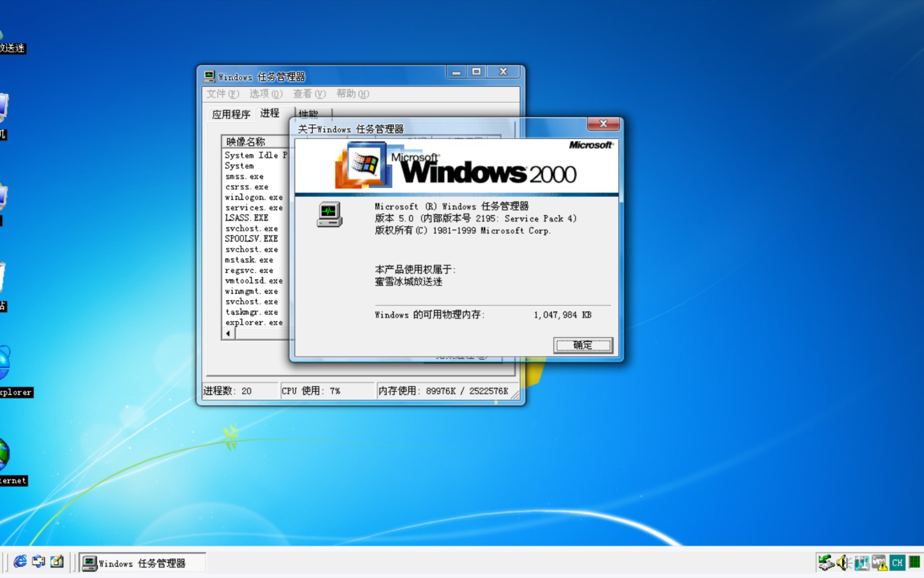Click the Task Manager title bar icon

(210, 77)
